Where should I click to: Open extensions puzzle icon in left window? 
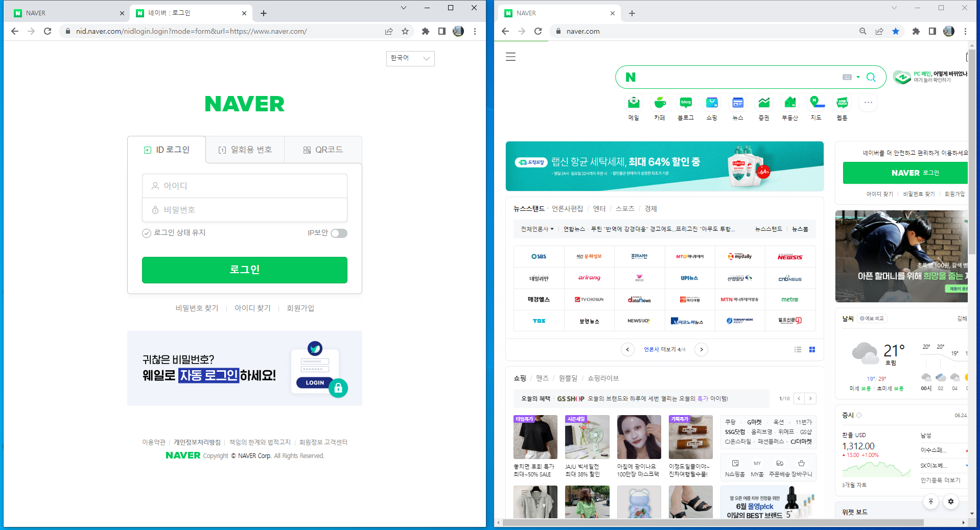coord(426,31)
